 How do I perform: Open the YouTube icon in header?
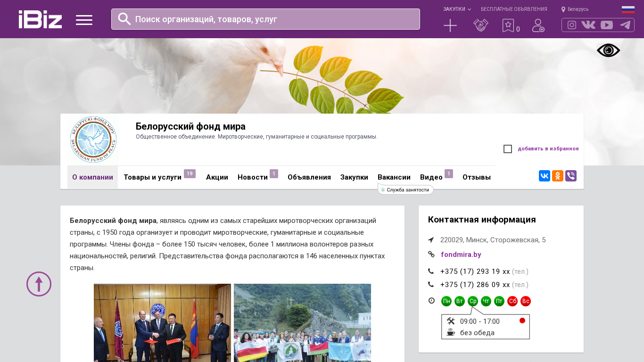[607, 25]
